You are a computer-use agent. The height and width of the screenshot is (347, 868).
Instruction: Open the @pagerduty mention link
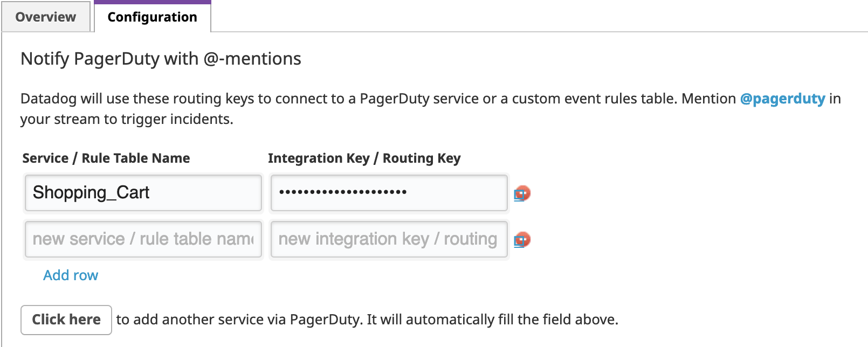[x=782, y=99]
